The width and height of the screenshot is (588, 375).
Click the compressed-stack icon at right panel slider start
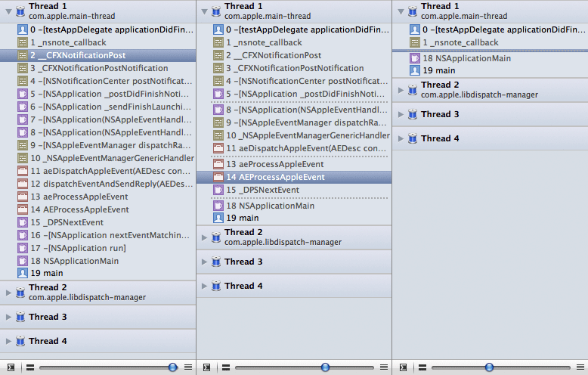tap(422, 367)
